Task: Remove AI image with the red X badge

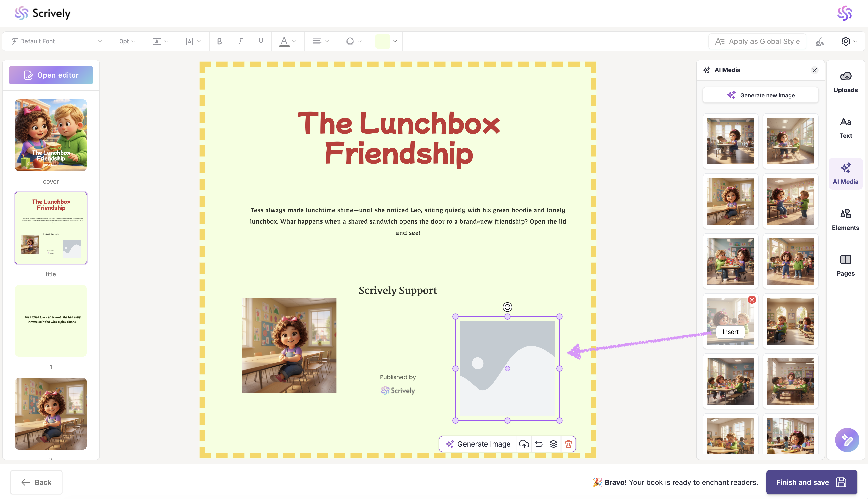Action: pos(752,300)
